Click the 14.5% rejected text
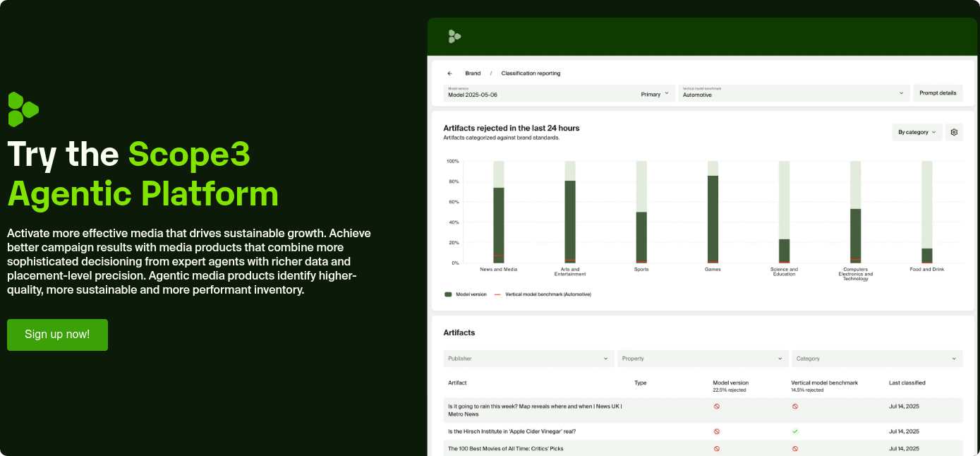The image size is (980, 456). tap(808, 390)
